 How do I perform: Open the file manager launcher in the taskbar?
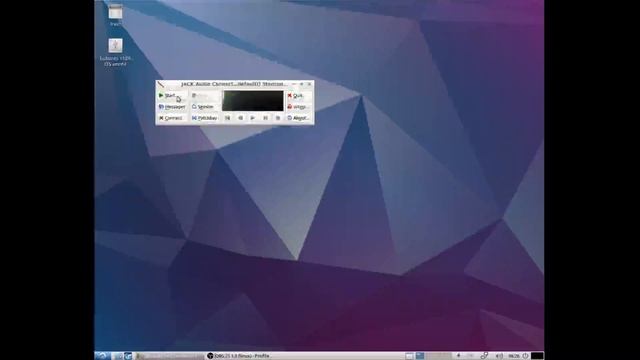[118, 356]
